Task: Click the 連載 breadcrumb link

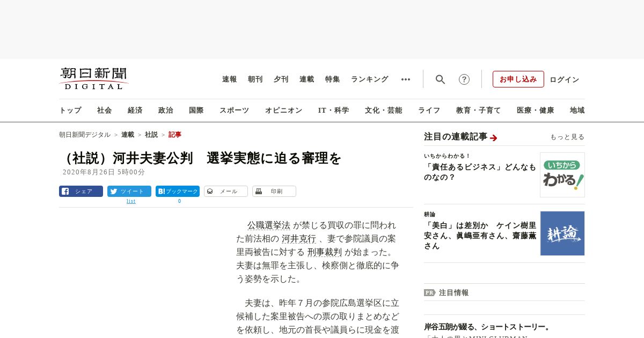Action: (128, 135)
